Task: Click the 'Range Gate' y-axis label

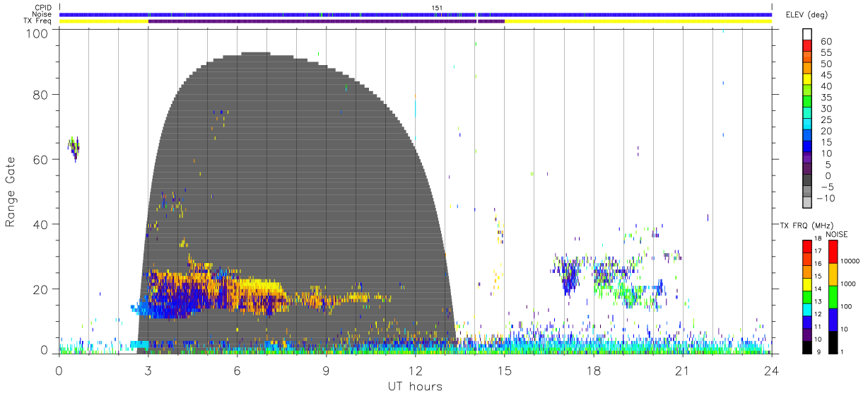Action: click(x=11, y=191)
